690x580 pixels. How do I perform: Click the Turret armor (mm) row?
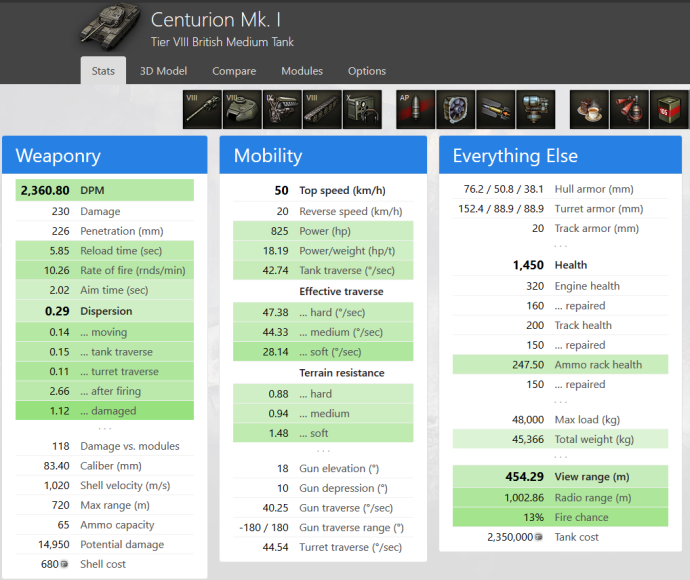(560, 209)
